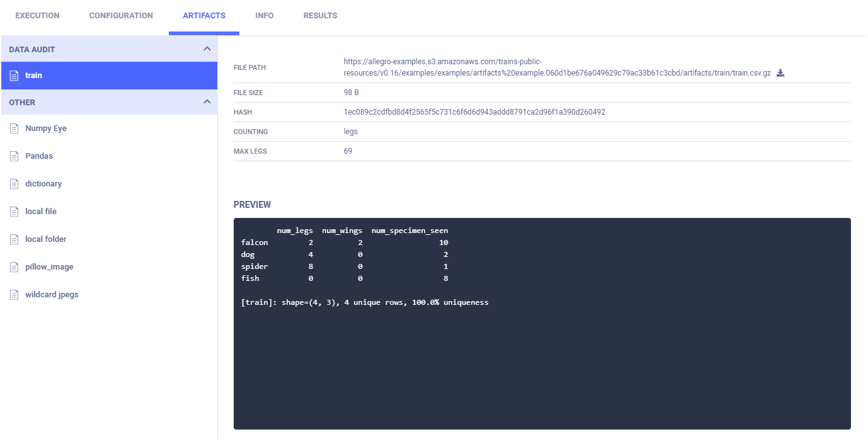Select the Pandas artifact label
Screen dimensions: 868x439
tap(39, 156)
